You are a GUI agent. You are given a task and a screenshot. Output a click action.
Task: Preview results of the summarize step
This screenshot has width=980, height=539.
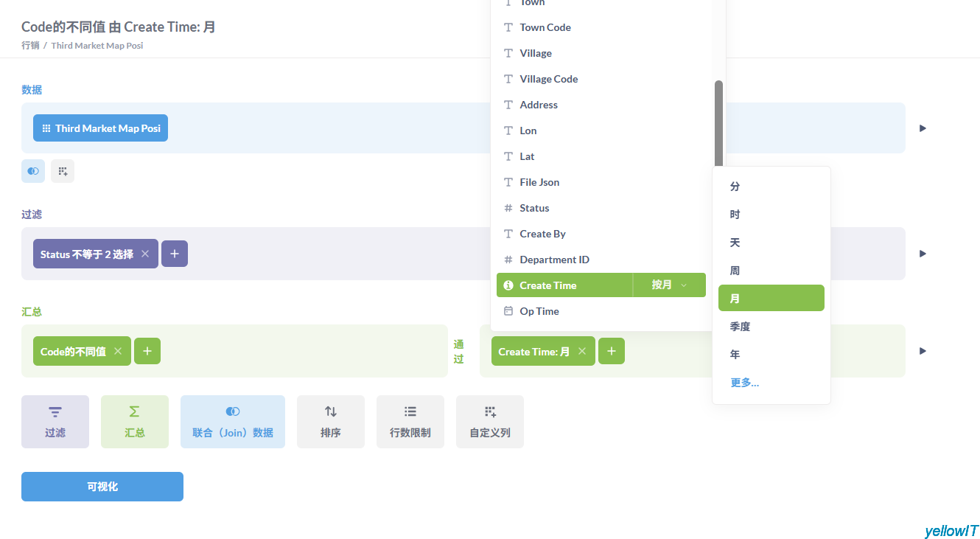pyautogui.click(x=923, y=351)
